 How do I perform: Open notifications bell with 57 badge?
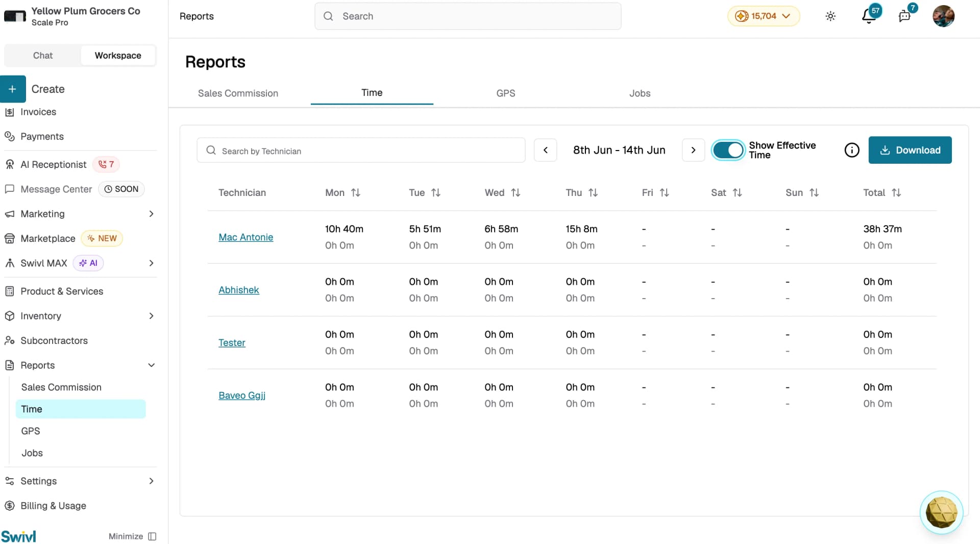(869, 16)
